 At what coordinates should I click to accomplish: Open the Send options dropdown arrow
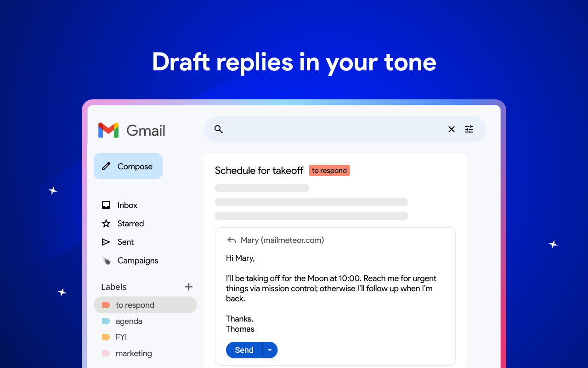point(270,350)
